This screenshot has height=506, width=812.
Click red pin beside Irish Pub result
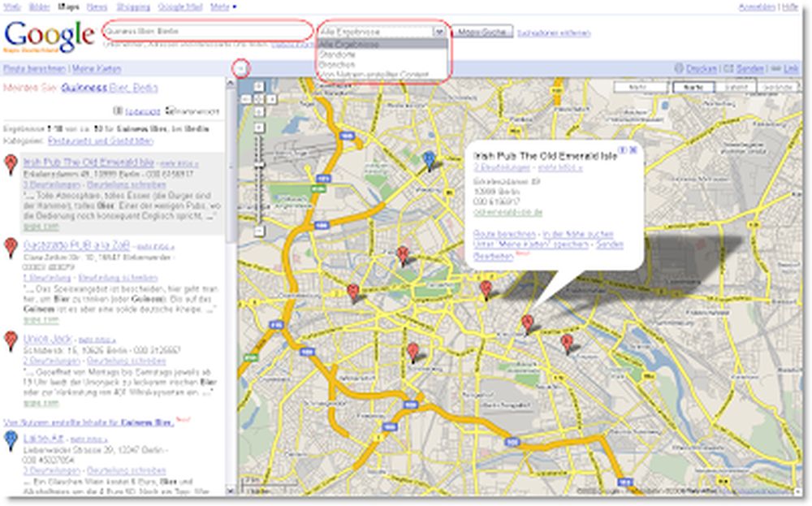click(11, 166)
